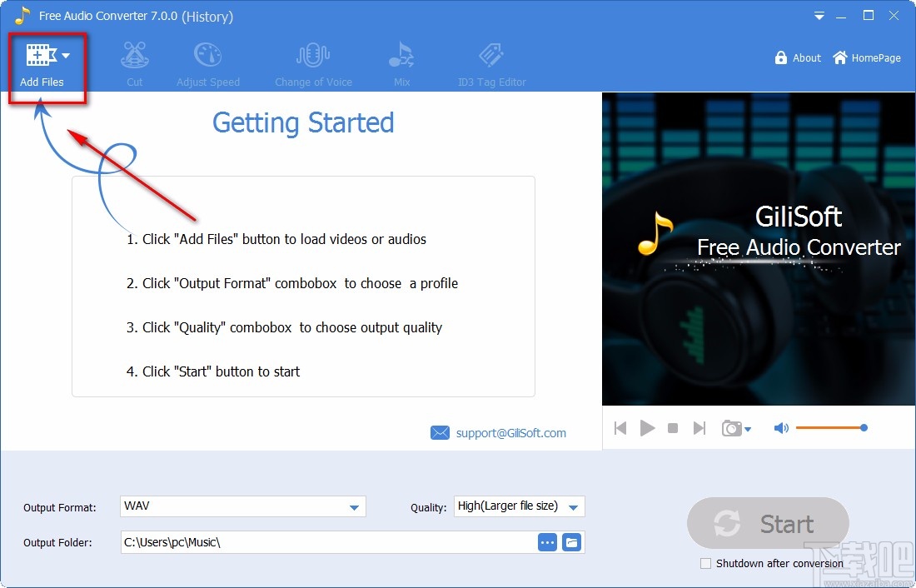This screenshot has height=588, width=916.
Task: Browse for output folder with ellipsis button
Action: [547, 542]
